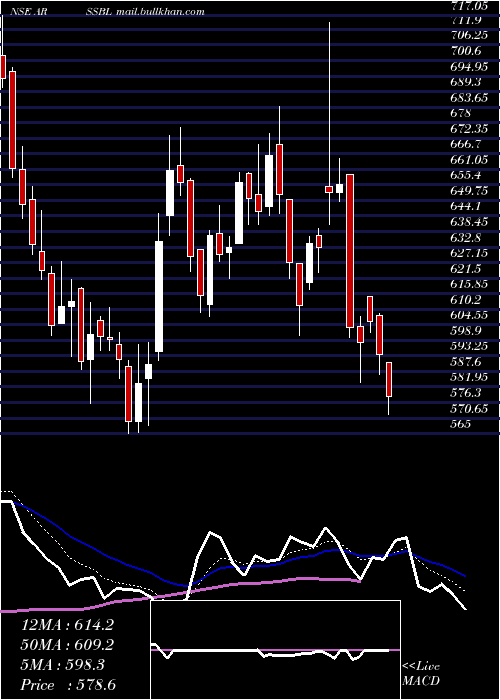Image resolution: width=500 pixels, height=700 pixels.
Task: Click the 655.4 axis label
Action: point(467,175)
